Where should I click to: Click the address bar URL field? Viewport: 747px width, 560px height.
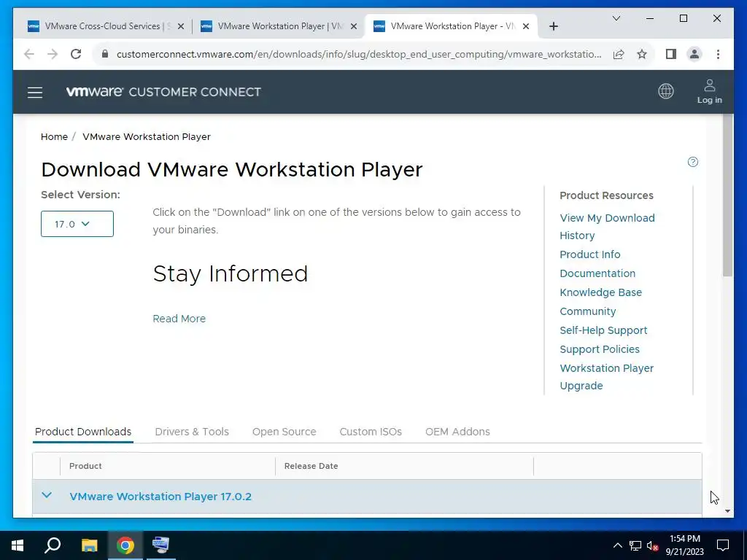(x=358, y=54)
